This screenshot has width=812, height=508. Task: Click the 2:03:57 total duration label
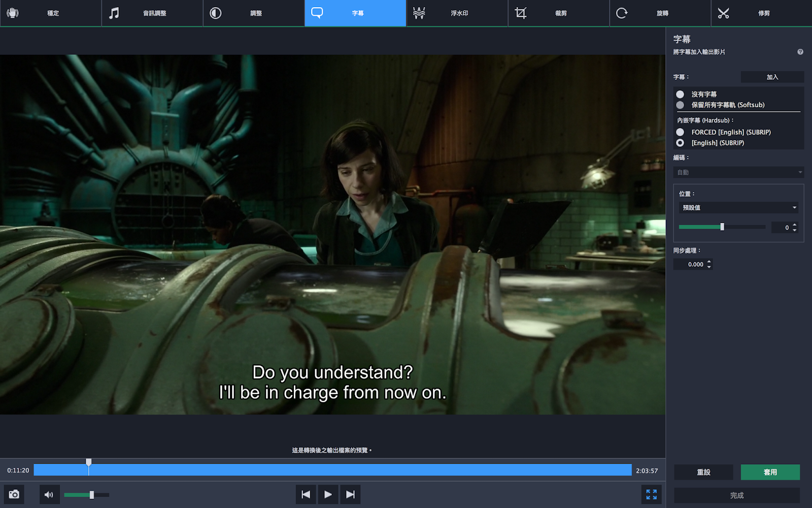647,471
